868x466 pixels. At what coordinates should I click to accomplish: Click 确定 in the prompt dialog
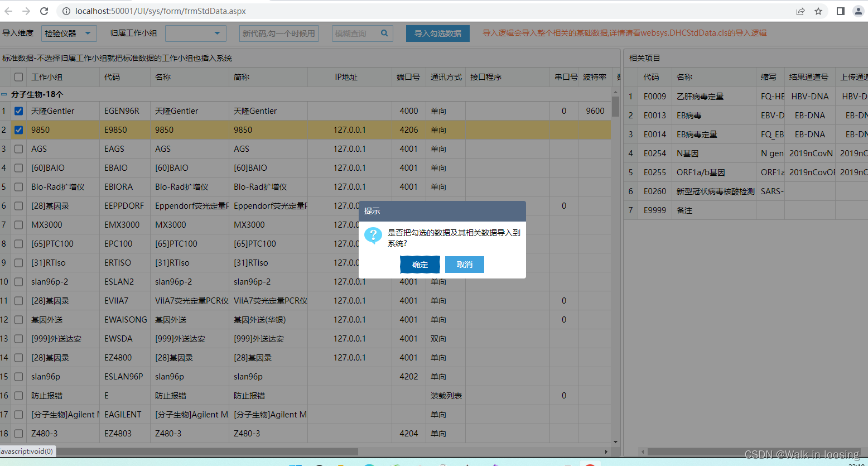420,265
